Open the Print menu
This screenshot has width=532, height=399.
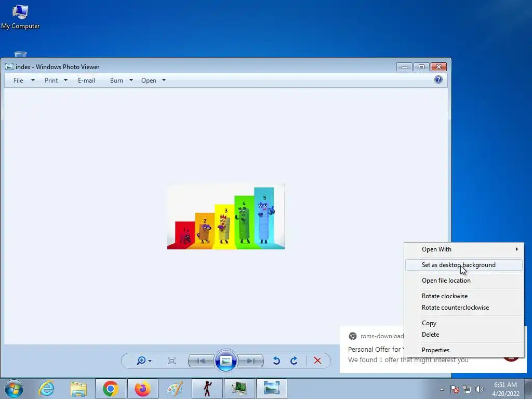(51, 81)
